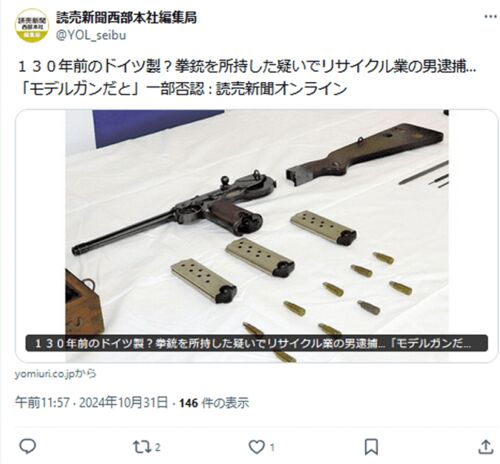This screenshot has height=464, width=500.
Task: Click the Yomiuri Shimbun profile avatar
Action: pyautogui.click(x=32, y=26)
